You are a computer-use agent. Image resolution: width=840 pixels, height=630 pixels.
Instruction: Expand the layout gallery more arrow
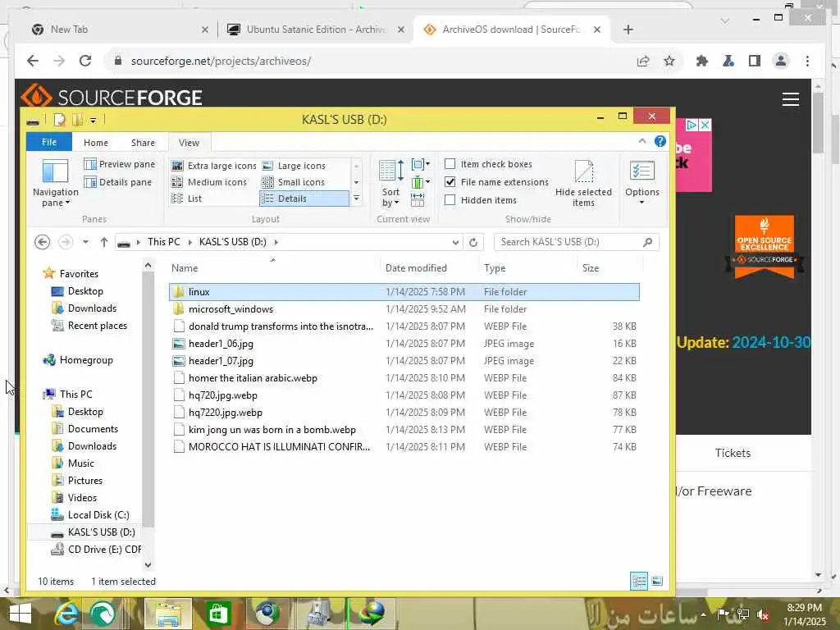point(356,199)
